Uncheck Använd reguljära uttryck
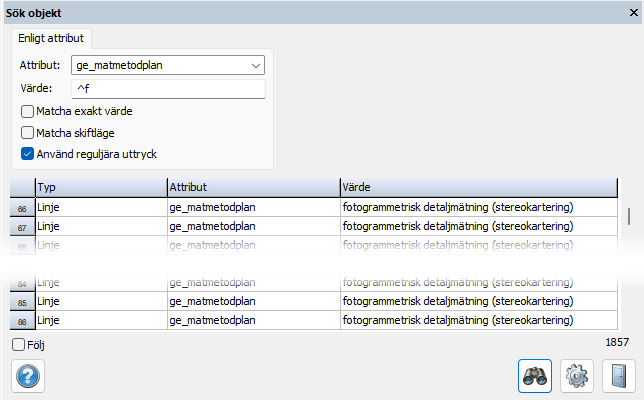The width and height of the screenshot is (644, 408). pyautogui.click(x=28, y=153)
